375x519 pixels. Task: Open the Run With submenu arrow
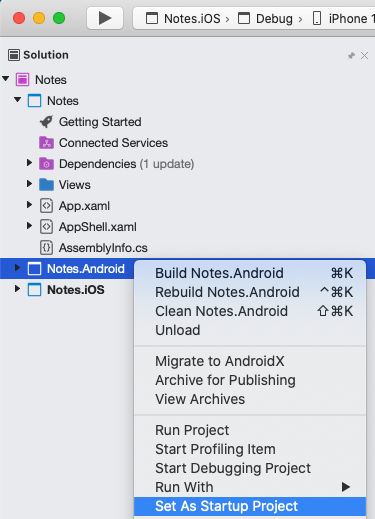click(346, 487)
